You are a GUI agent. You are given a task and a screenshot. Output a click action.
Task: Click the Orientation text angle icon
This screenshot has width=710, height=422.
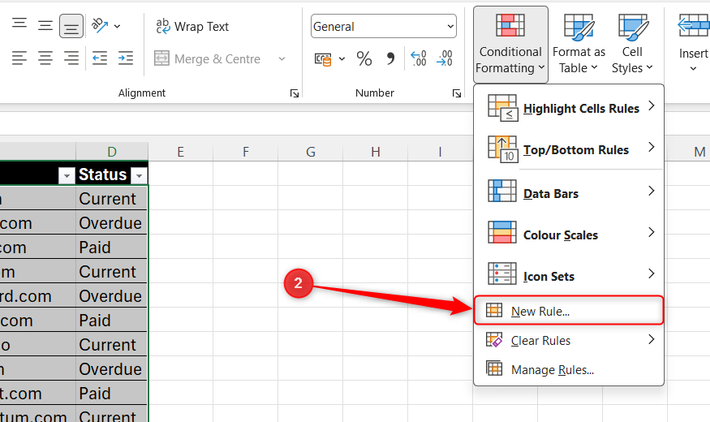(x=100, y=25)
